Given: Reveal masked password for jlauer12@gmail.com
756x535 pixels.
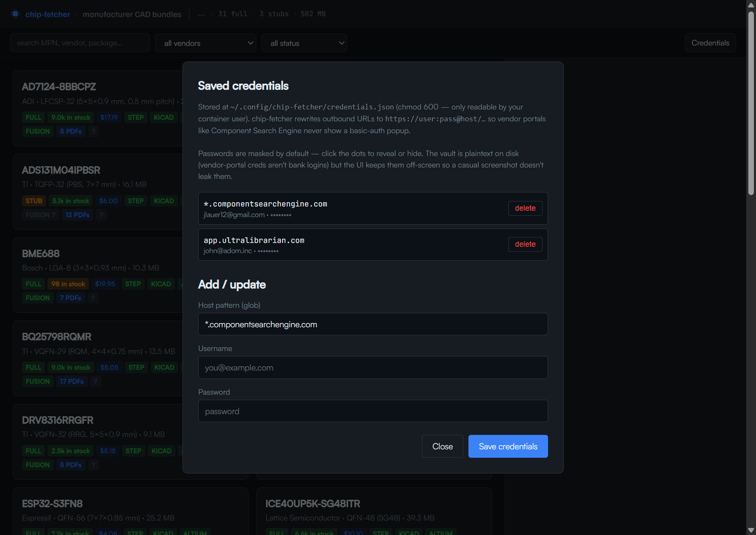Looking at the screenshot, I should pos(281,215).
